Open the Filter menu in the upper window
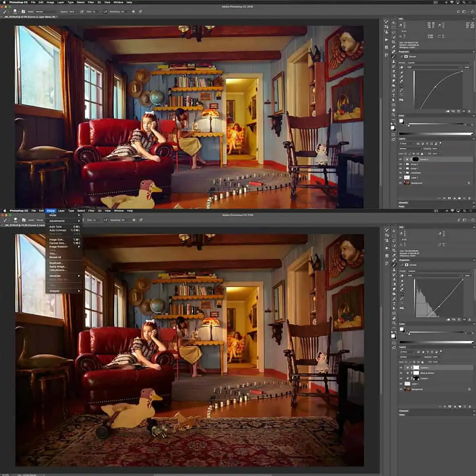Viewport: 476px width, 476px height. coord(91,2)
